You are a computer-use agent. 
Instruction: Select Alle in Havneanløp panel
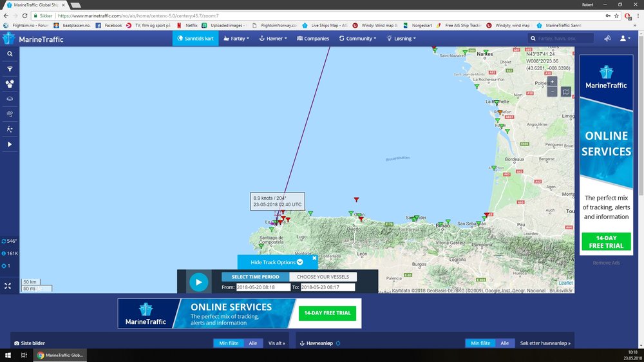505,343
